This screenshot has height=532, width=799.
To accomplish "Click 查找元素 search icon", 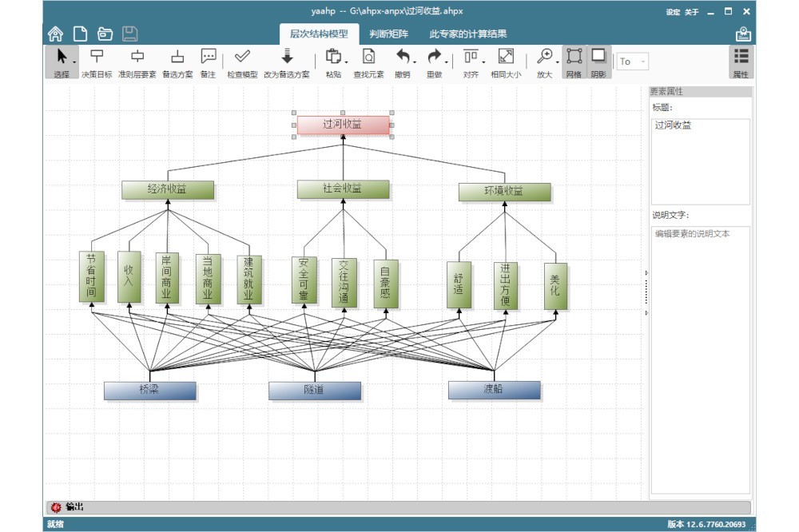I will [368, 62].
